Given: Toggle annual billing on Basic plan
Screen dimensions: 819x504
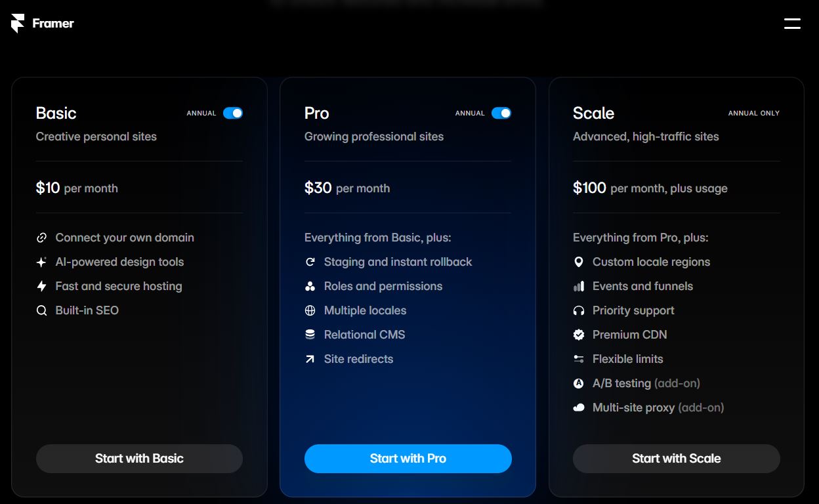Looking at the screenshot, I should (233, 113).
